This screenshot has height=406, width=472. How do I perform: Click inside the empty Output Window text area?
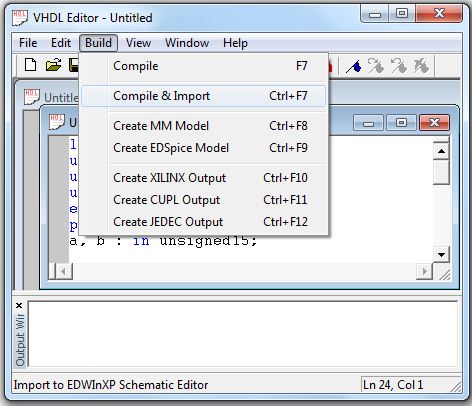tap(243, 334)
